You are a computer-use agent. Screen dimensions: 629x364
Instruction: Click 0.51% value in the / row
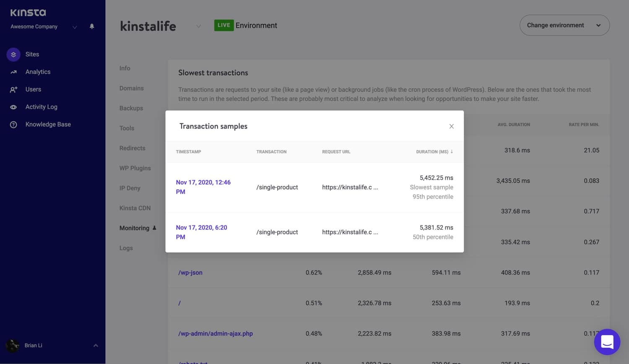314,303
